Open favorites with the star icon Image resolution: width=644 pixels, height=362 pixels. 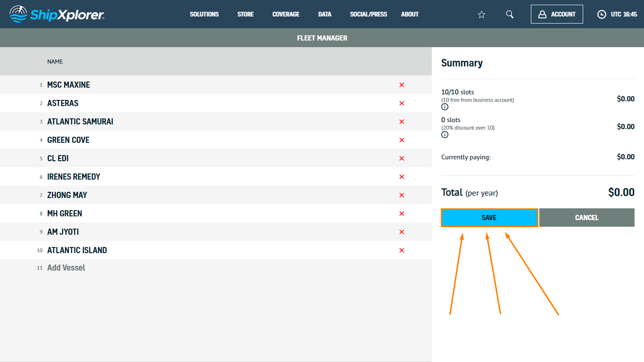point(481,15)
